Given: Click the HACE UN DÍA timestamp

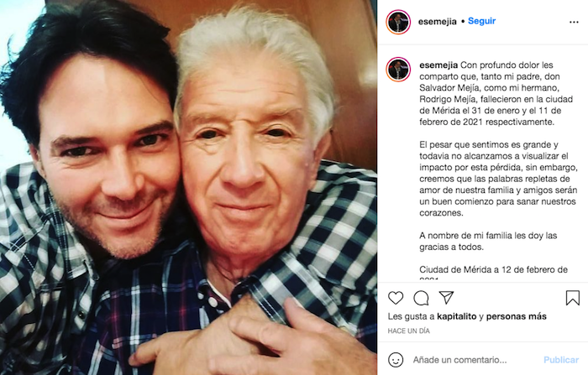Looking at the screenshot, I should coord(409,331).
